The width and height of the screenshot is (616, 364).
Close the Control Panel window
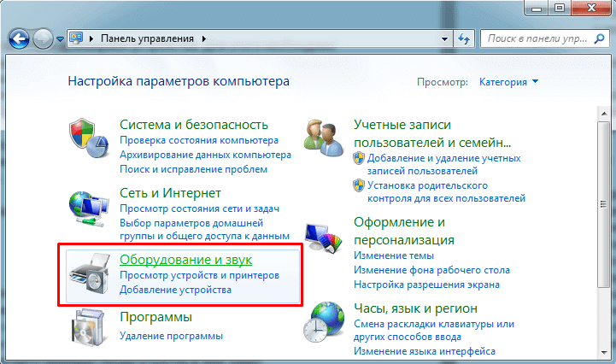[591, 8]
